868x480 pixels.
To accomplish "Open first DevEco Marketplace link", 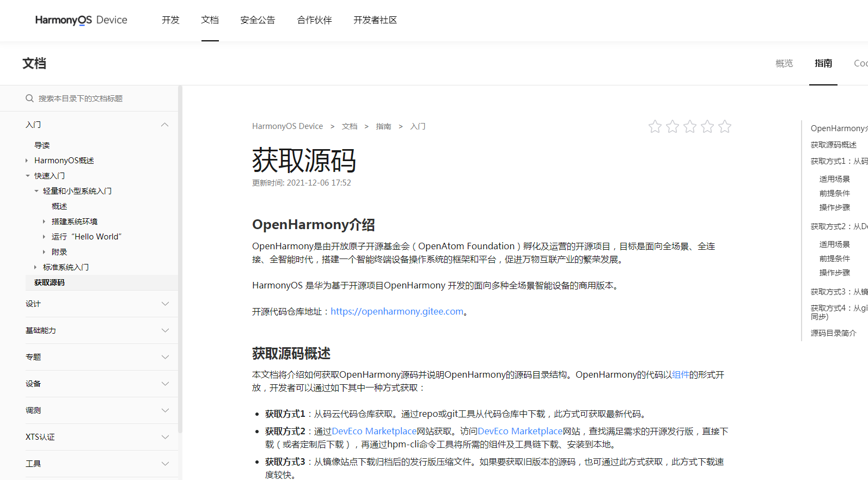I will 374,431.
